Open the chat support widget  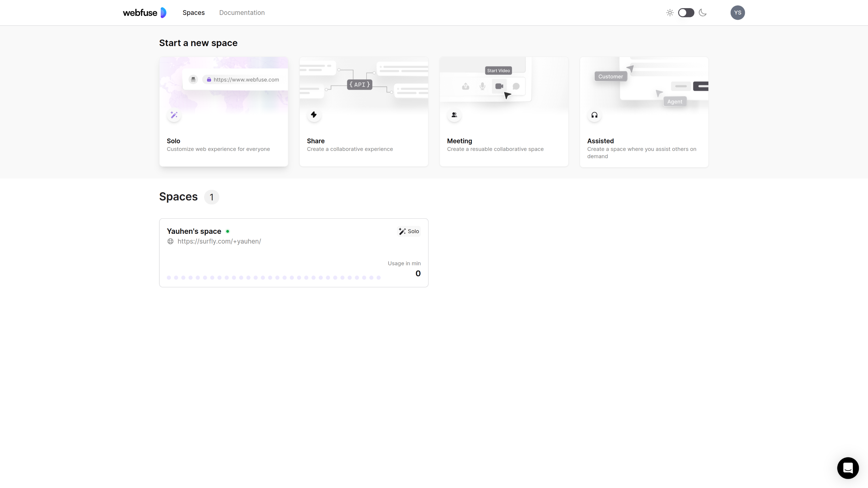(848, 468)
